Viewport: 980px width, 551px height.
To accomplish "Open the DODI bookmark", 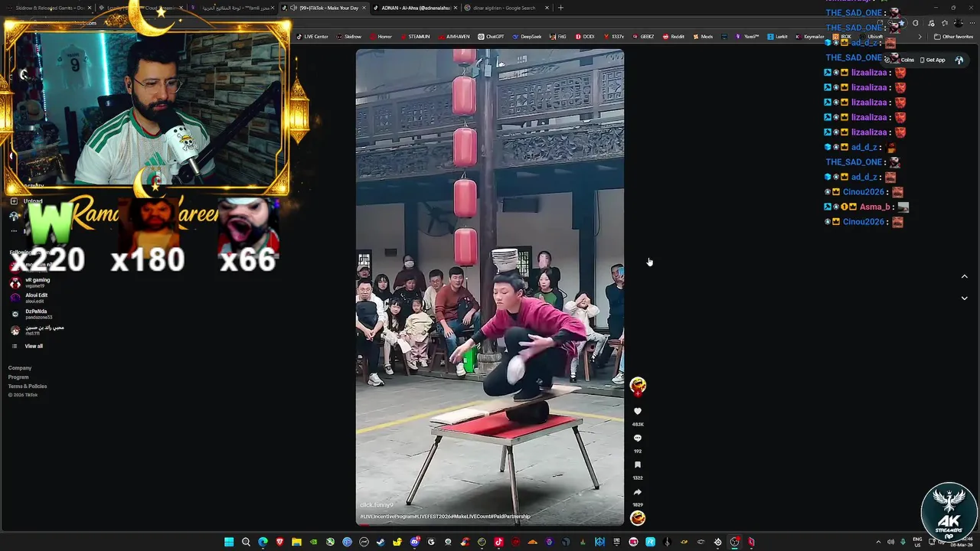I will [x=584, y=37].
